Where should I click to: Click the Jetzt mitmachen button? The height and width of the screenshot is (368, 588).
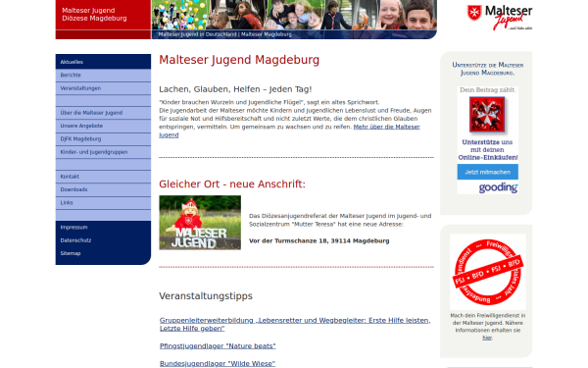point(487,172)
